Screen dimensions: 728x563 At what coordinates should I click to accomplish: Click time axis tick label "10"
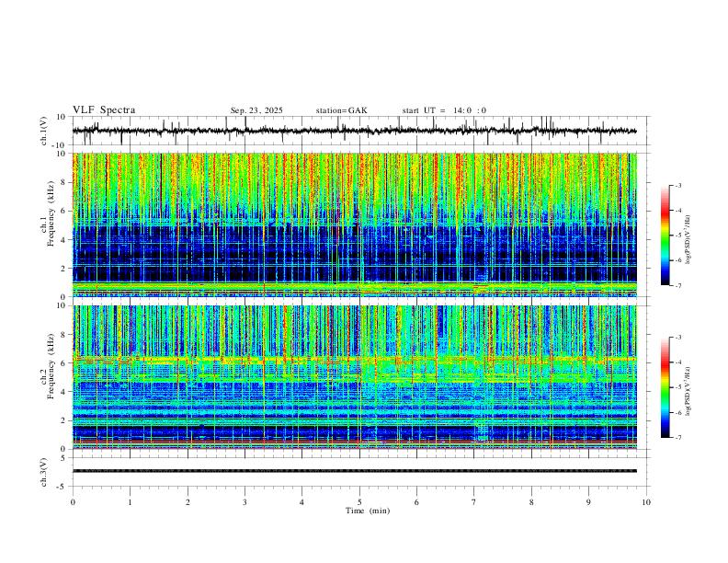coord(646,502)
